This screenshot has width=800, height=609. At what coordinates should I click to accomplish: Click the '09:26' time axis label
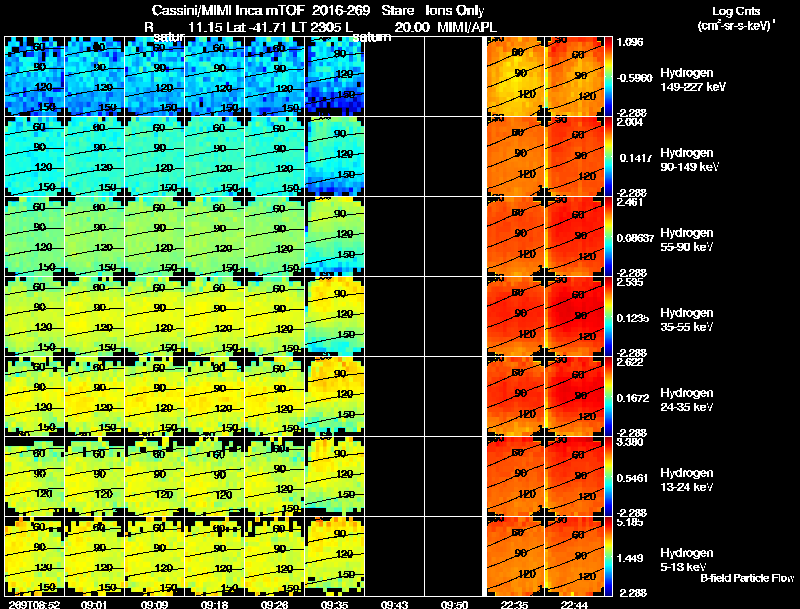click(274, 604)
